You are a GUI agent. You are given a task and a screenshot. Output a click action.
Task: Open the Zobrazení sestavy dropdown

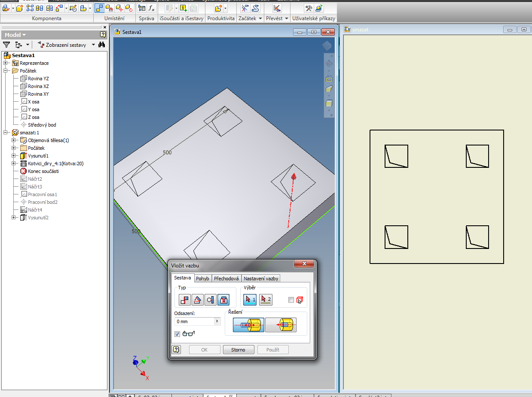click(93, 45)
